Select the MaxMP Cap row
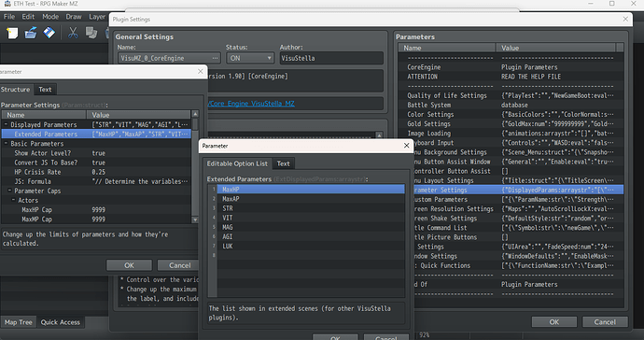Image resolution: width=644 pixels, height=340 pixels. pyautogui.click(x=96, y=220)
